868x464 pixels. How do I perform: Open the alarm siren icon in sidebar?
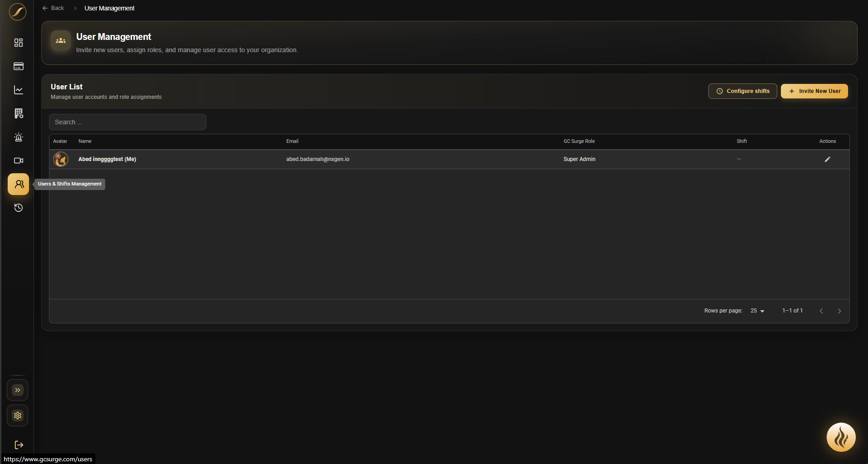19,137
